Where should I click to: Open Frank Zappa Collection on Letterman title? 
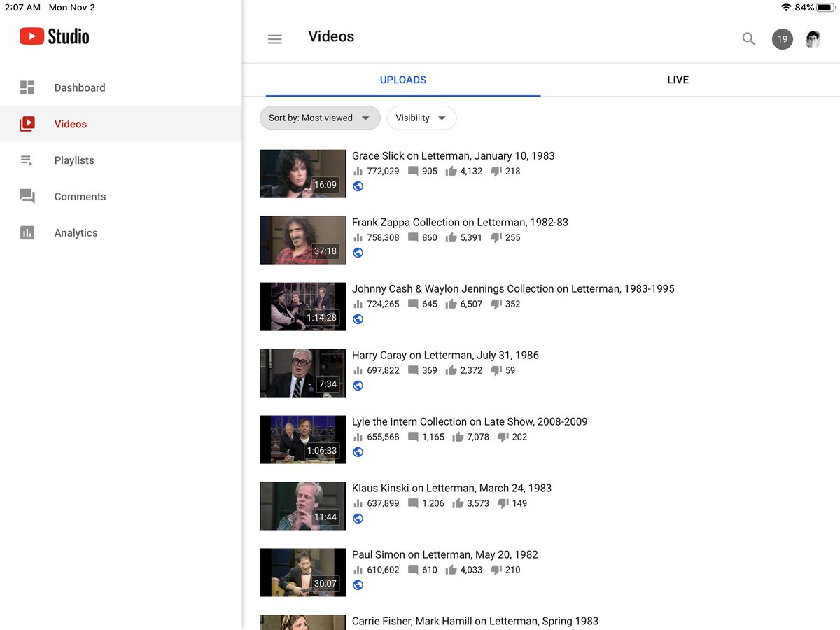460,222
